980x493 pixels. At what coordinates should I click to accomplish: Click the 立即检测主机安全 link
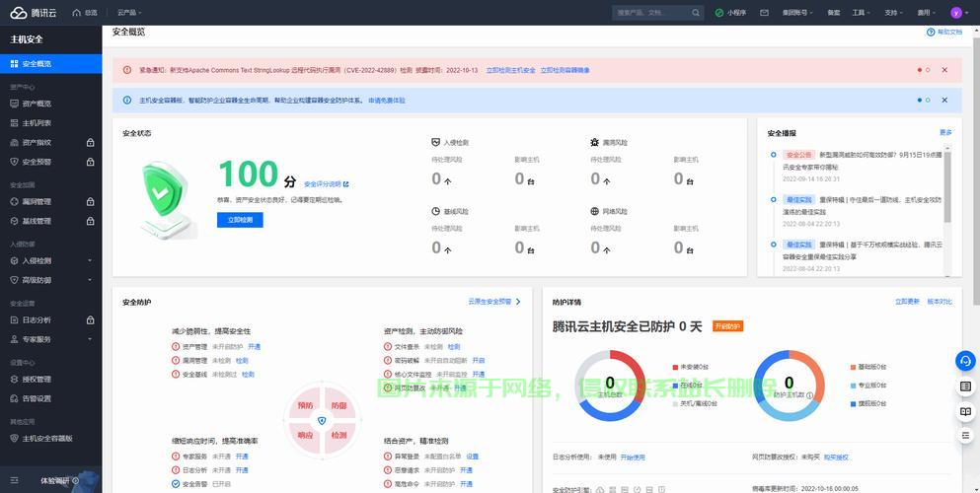click(510, 70)
